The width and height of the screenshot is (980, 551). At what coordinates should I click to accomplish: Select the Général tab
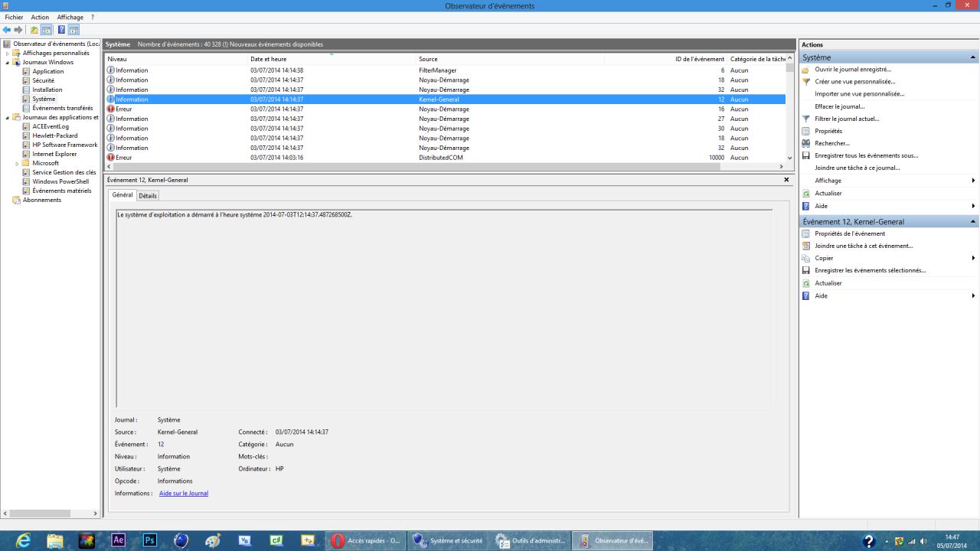click(x=122, y=195)
